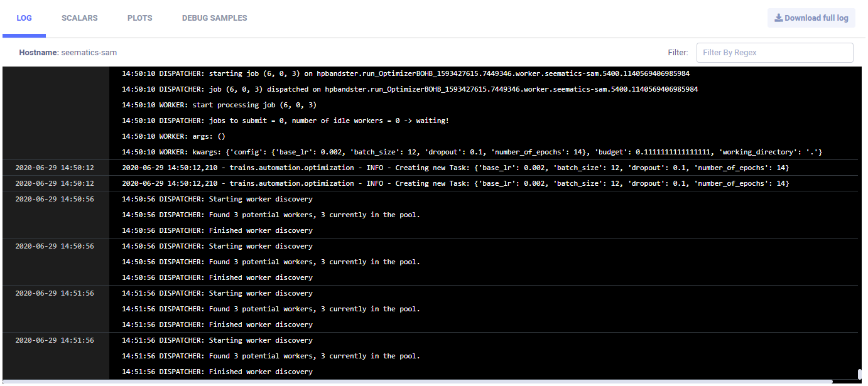Click the last 2020-06-29 14:51:56 timestamp
Image resolution: width=868 pixels, height=386 pixels.
pos(55,340)
